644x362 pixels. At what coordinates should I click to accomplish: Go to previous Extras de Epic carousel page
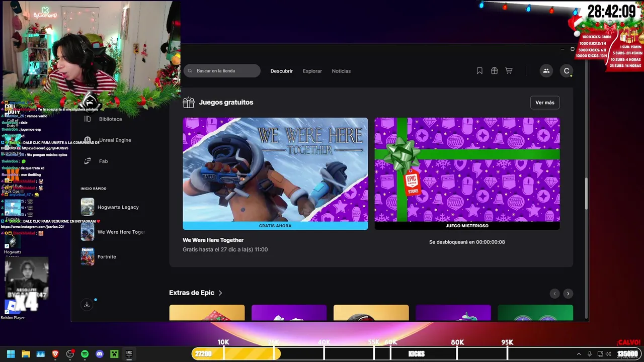click(x=554, y=294)
